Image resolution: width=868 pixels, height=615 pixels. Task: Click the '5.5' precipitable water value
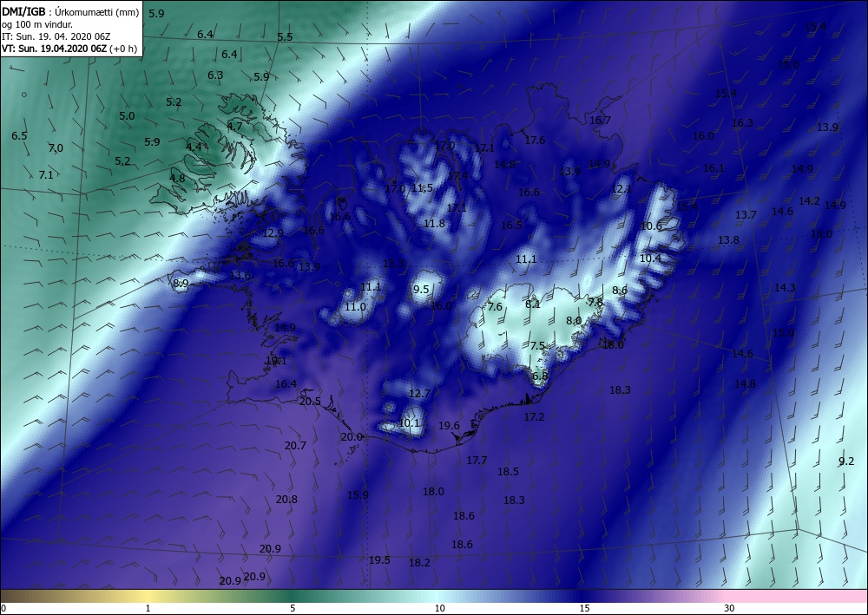coord(285,37)
